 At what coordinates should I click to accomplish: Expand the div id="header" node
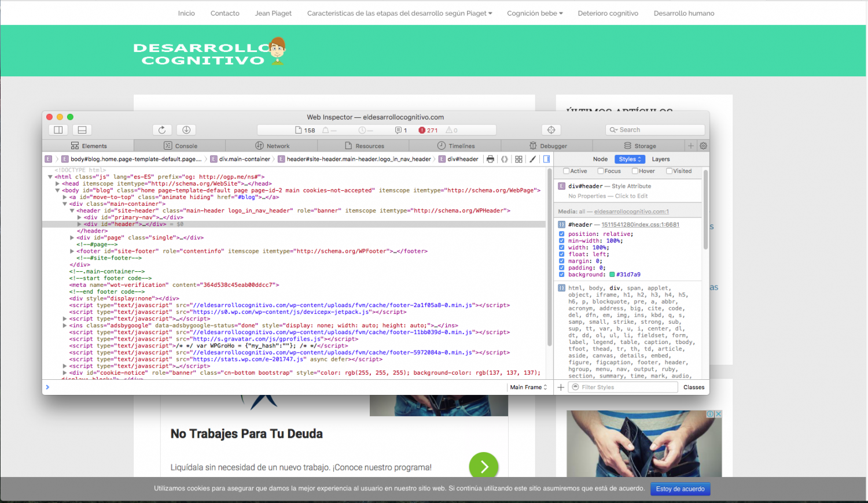point(79,224)
